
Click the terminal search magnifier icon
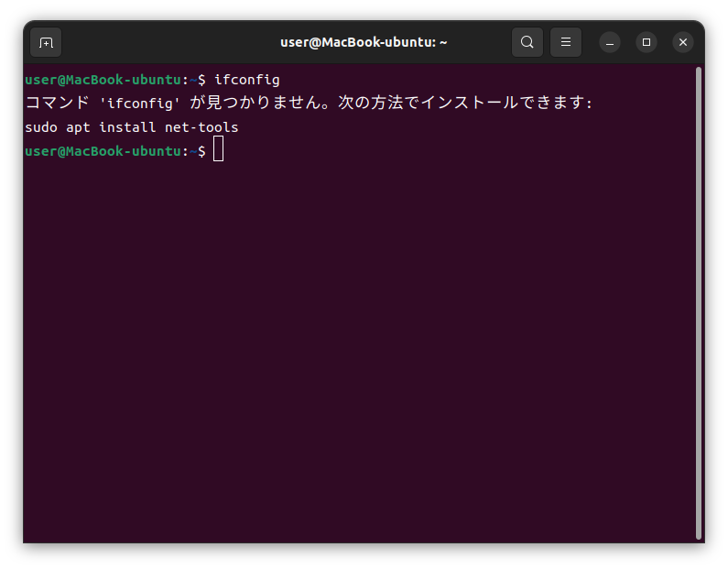(527, 42)
